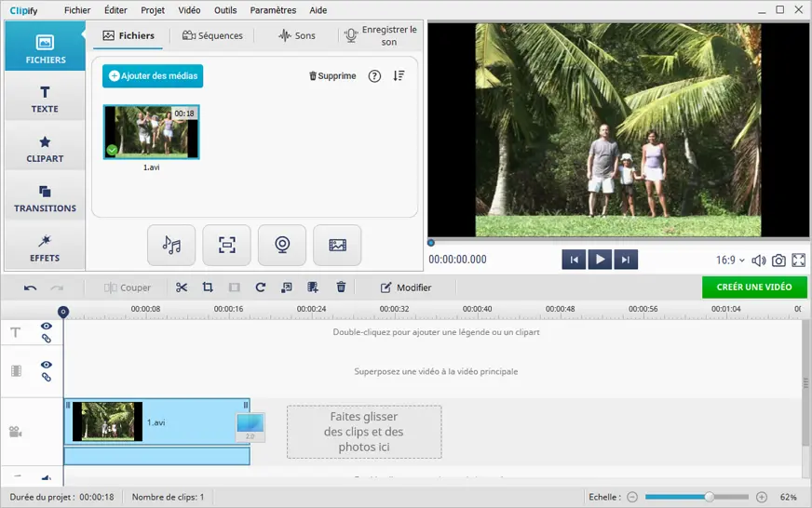Image resolution: width=812 pixels, height=508 pixels.
Task: Jump to the next frame
Action: (x=626, y=260)
